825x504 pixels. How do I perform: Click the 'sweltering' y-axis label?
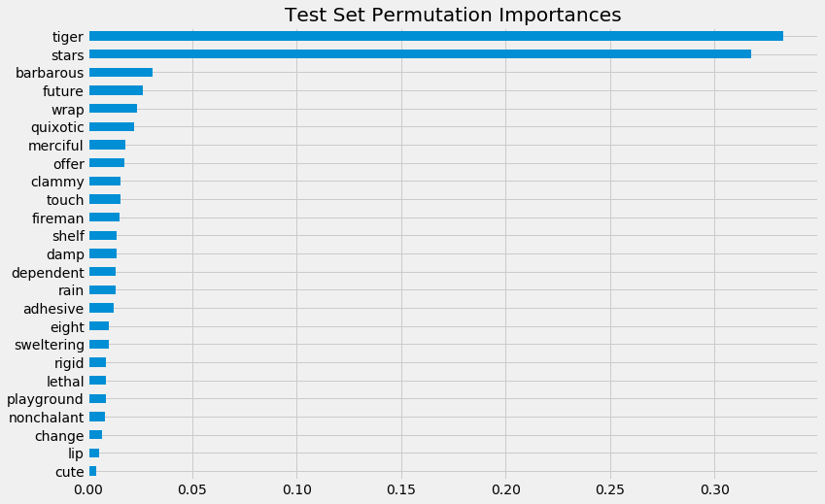click(50, 345)
